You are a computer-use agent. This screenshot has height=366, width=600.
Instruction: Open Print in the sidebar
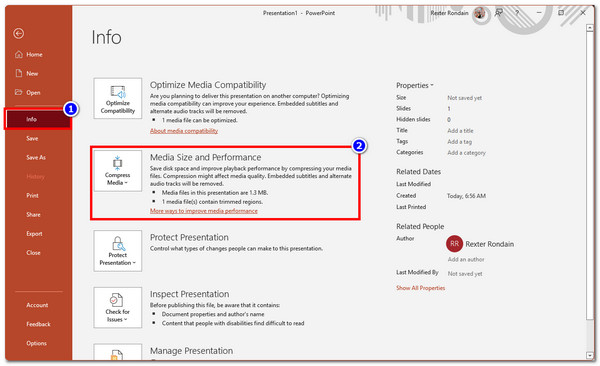click(x=33, y=196)
